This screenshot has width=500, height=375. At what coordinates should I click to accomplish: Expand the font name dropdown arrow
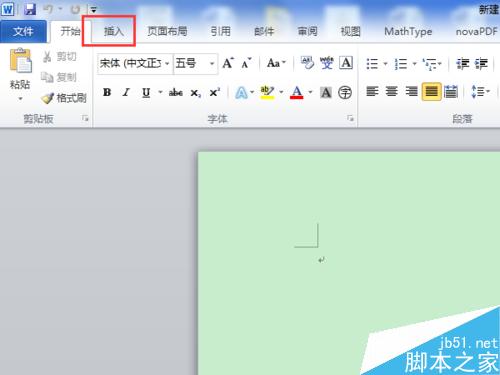pyautogui.click(x=168, y=63)
